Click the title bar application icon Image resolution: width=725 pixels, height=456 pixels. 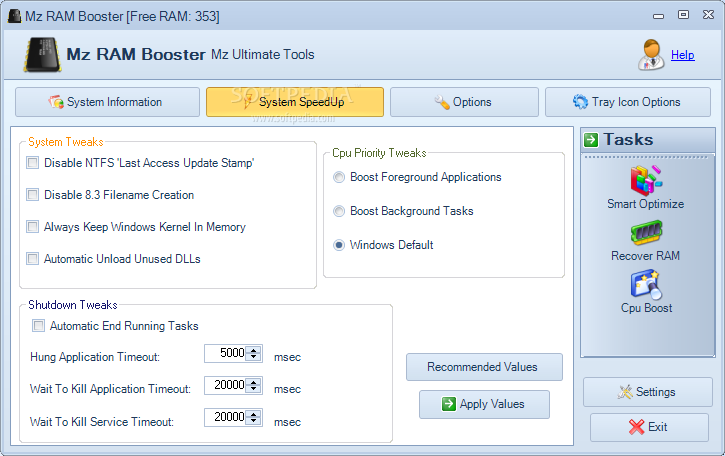[x=14, y=16]
